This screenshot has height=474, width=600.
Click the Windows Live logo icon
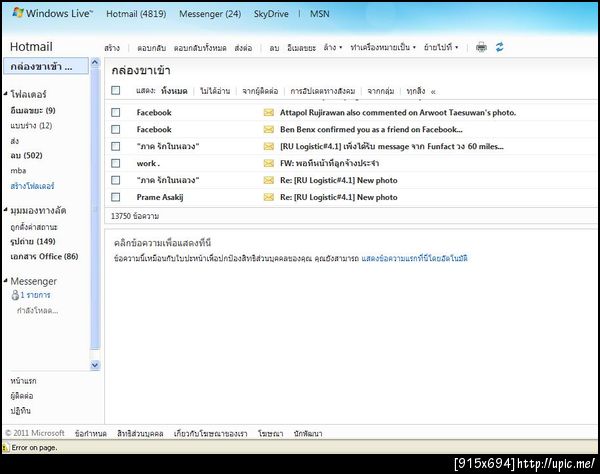point(18,13)
